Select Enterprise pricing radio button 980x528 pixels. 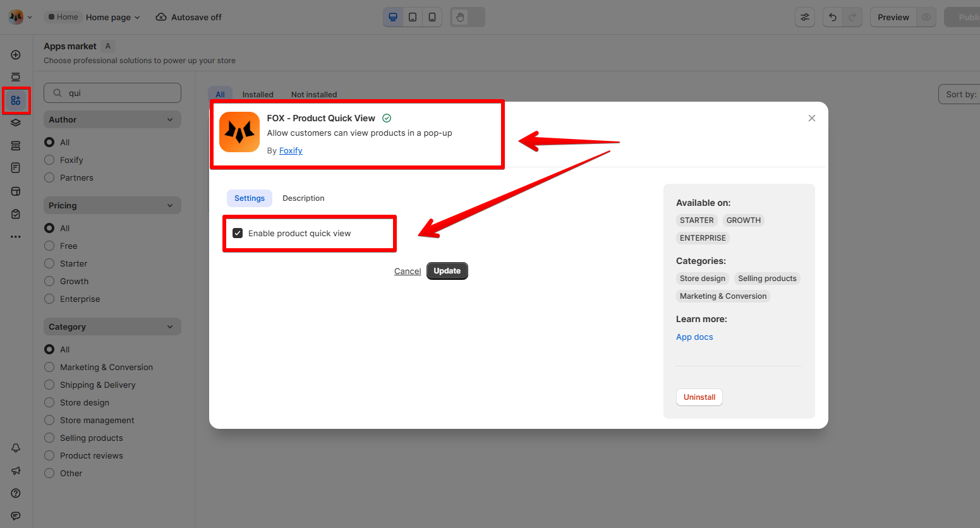click(x=49, y=299)
